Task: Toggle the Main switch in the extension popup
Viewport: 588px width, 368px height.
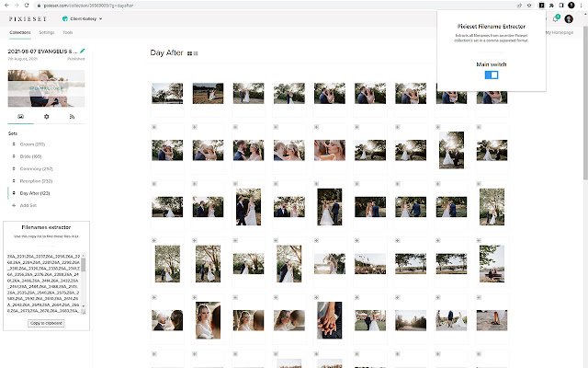Action: 492,75
